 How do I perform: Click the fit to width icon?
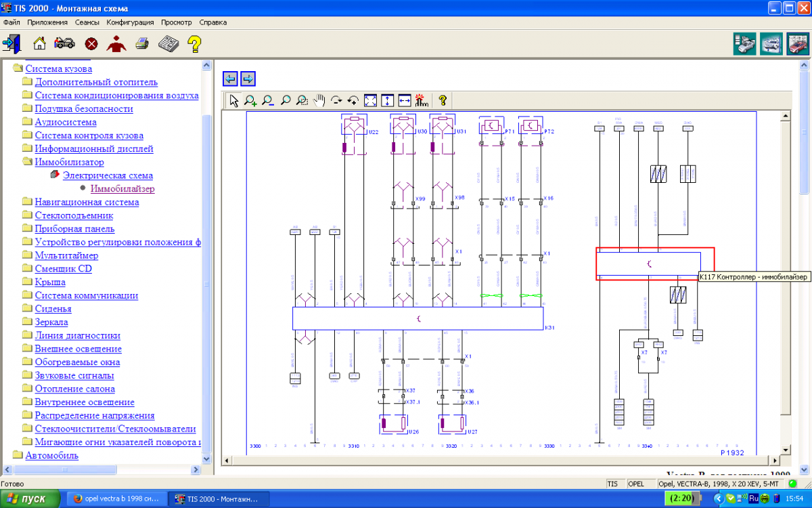tap(405, 100)
